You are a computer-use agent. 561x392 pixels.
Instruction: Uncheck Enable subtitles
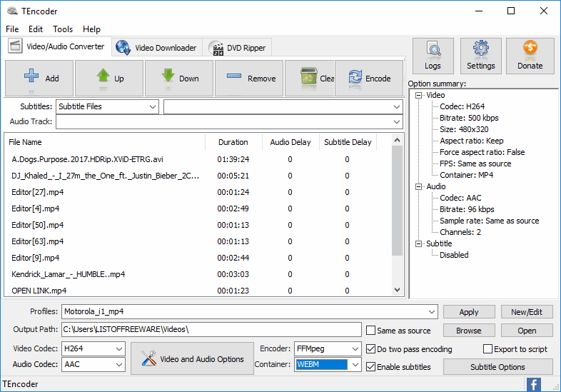coord(371,366)
